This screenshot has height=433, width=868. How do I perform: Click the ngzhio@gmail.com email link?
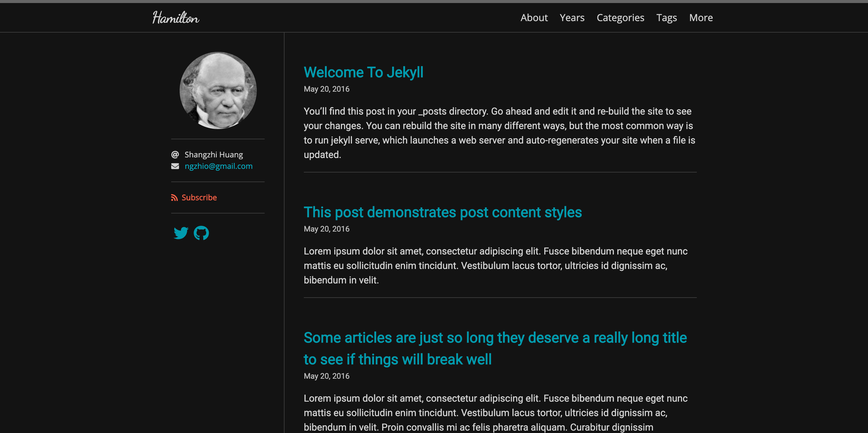(218, 166)
